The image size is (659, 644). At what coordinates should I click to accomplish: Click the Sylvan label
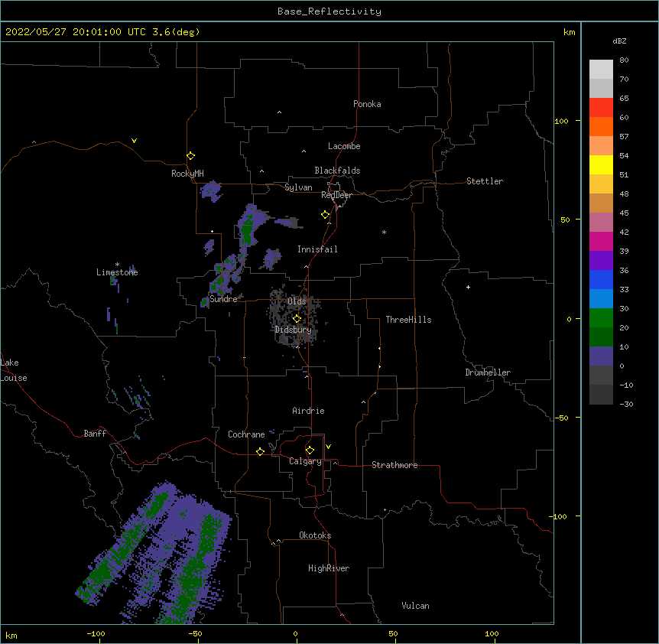click(298, 187)
